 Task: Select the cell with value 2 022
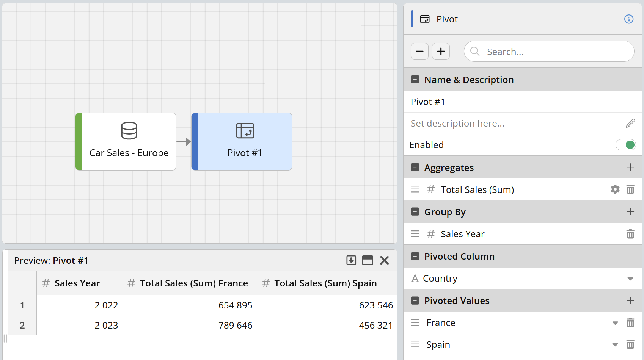[x=79, y=305]
